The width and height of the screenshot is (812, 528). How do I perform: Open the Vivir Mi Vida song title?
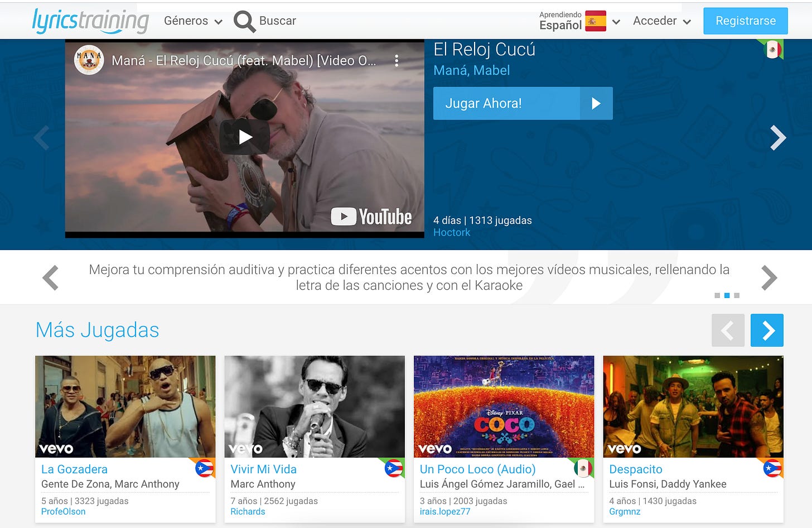coord(264,469)
